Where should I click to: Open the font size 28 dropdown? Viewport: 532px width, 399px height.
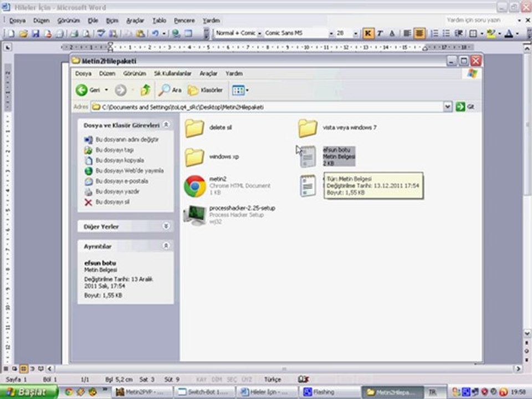coord(355,34)
